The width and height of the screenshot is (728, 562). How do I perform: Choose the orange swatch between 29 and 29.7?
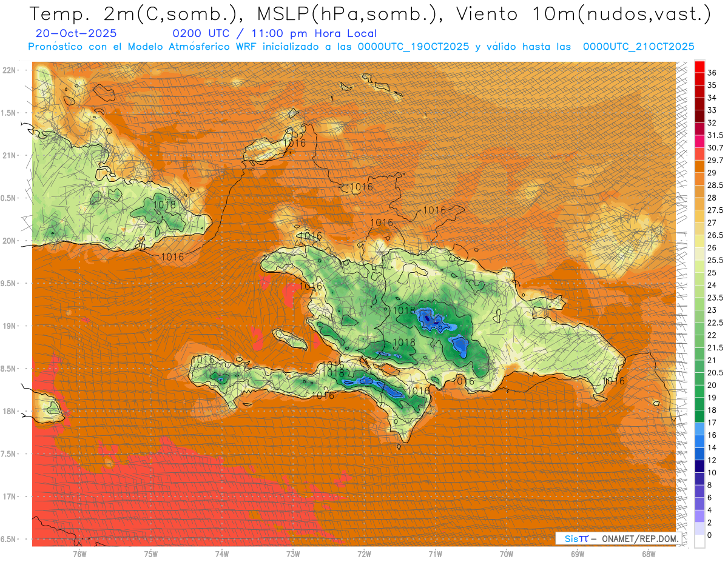[x=699, y=167]
